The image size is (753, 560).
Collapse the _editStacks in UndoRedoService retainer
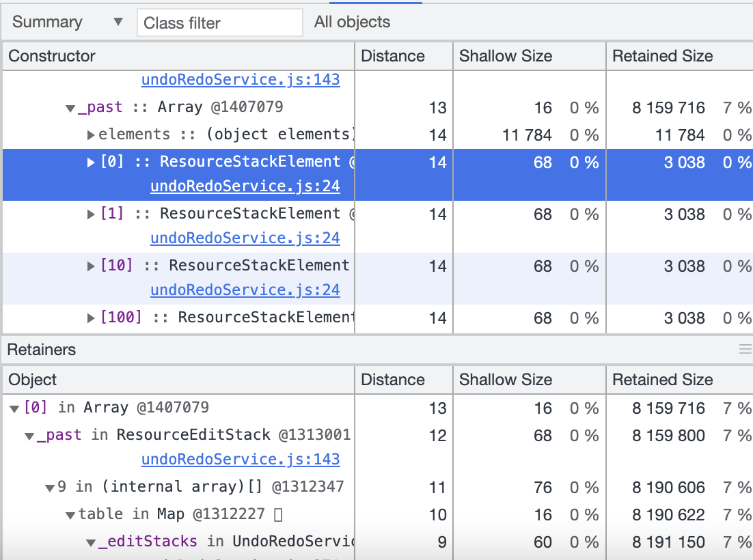[x=90, y=542]
